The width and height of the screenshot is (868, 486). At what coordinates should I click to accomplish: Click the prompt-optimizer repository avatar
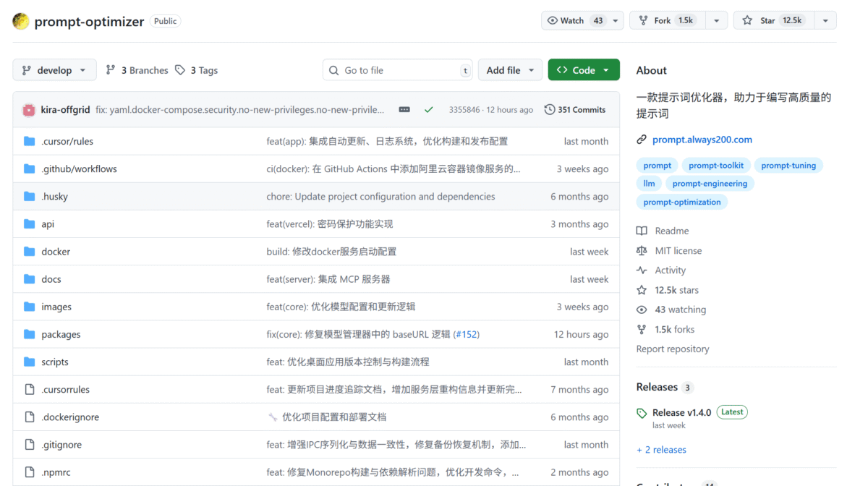click(x=21, y=21)
